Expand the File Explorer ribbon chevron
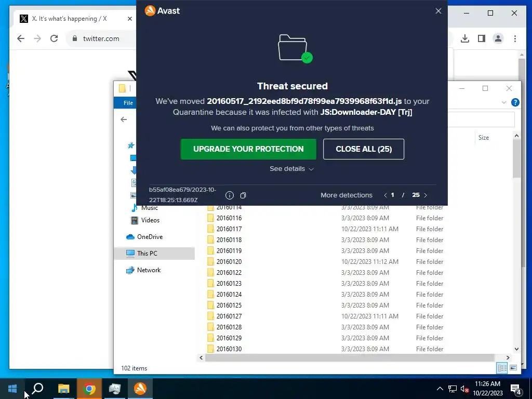 coord(504,102)
